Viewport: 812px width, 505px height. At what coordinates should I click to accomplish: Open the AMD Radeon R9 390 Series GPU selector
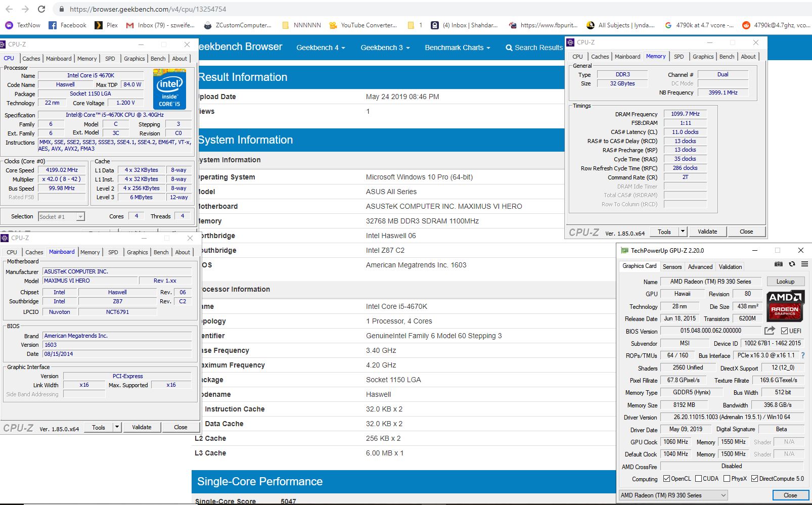click(673, 495)
